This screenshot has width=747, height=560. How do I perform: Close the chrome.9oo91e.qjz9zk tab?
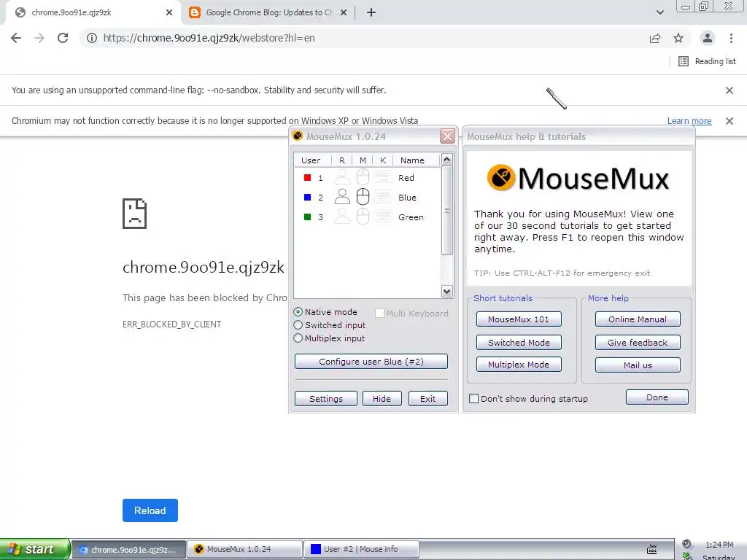coord(169,13)
